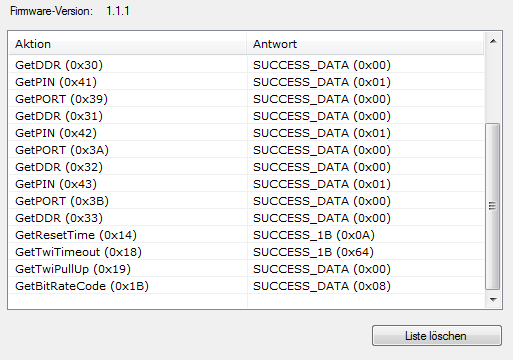Viewport: 513px width, 360px height.
Task: Select the GetPORT (0x3B) row
Action: (x=247, y=201)
